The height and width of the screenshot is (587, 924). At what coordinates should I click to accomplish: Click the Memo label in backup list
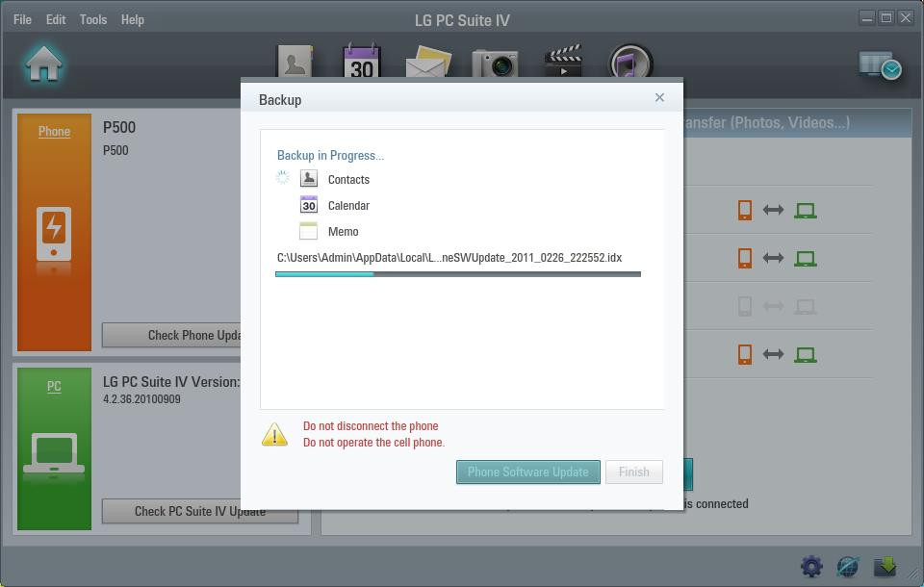point(343,231)
